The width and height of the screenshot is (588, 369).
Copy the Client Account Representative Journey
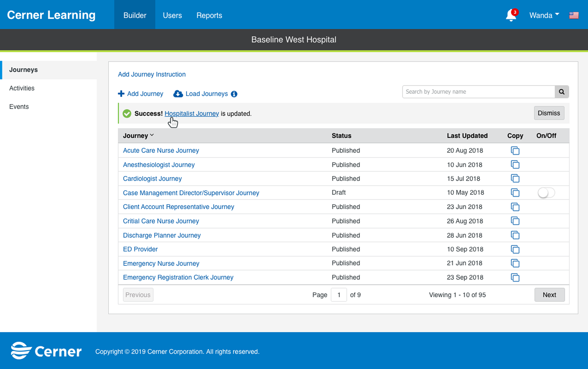(x=515, y=207)
